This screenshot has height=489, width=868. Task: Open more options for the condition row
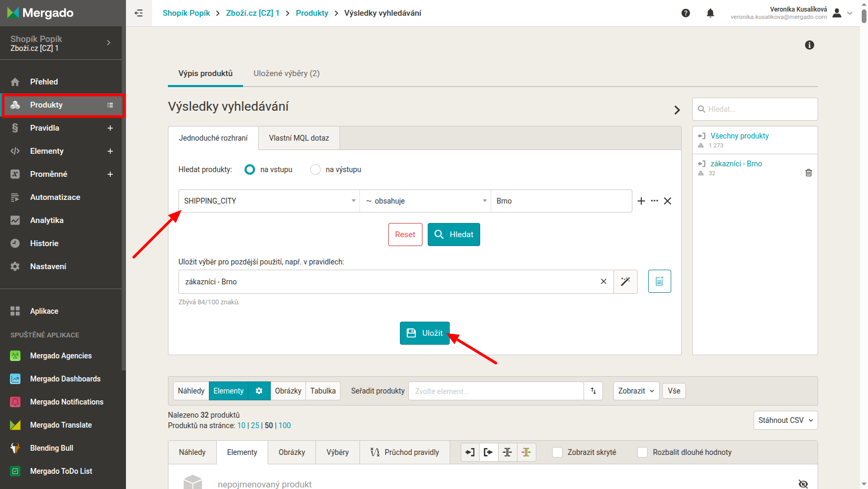[654, 201]
